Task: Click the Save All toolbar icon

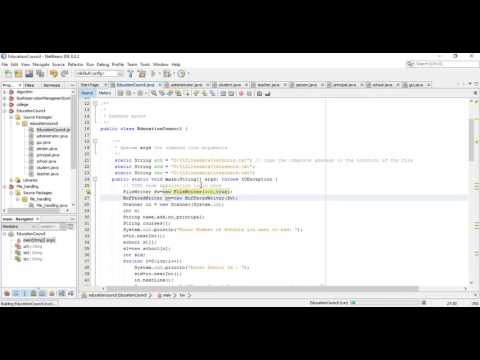Action: click(40, 74)
